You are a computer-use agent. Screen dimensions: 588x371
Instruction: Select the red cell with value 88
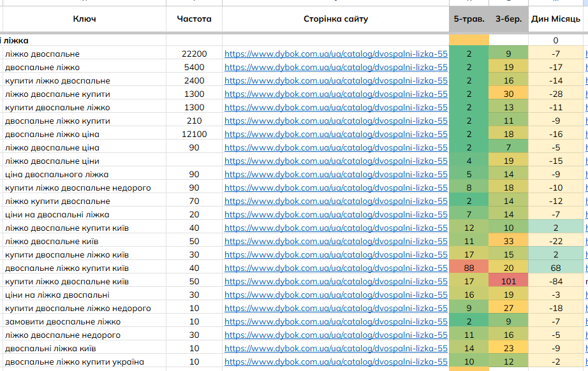coord(469,268)
